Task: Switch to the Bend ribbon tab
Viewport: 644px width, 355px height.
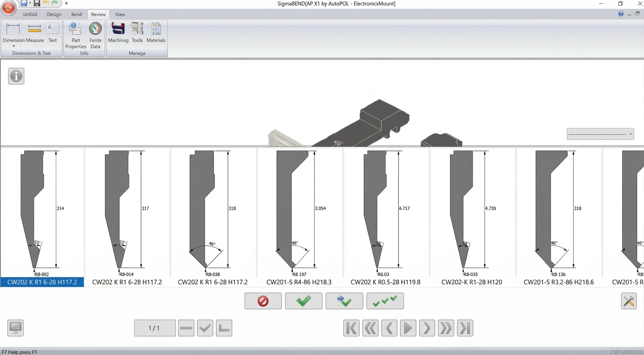Action: (x=76, y=14)
